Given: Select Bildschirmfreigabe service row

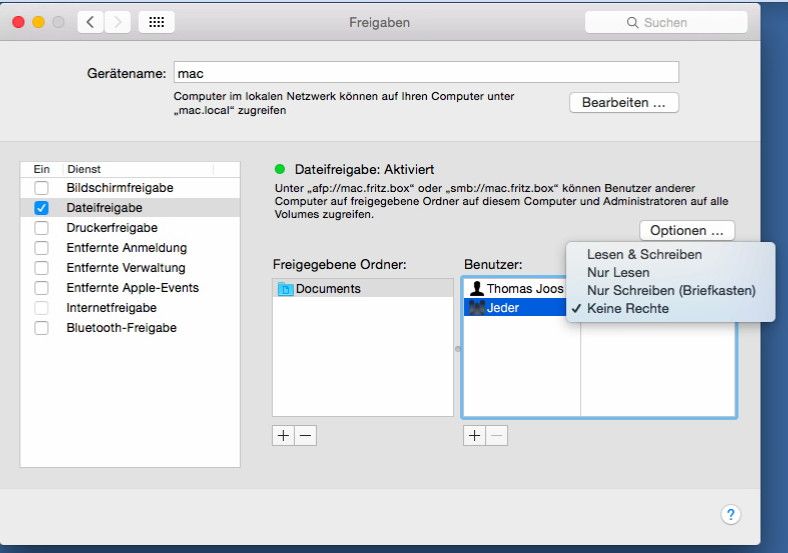Looking at the screenshot, I should click(130, 188).
